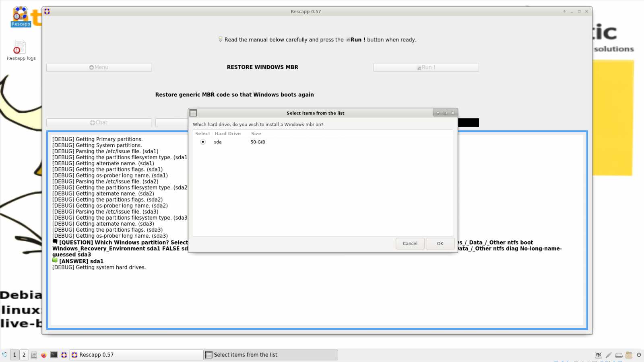Open the mixer settings tray icon
644x362 pixels.
(599, 355)
